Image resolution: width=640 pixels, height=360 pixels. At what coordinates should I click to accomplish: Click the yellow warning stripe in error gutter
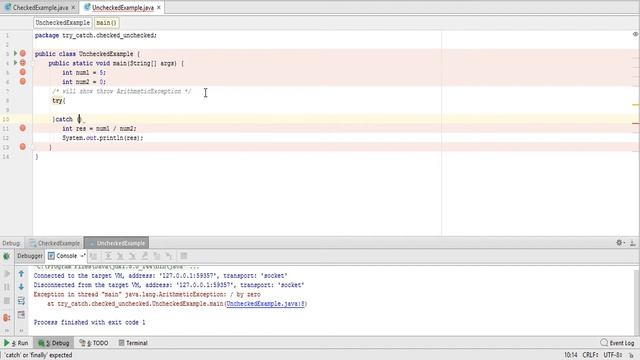636,105
